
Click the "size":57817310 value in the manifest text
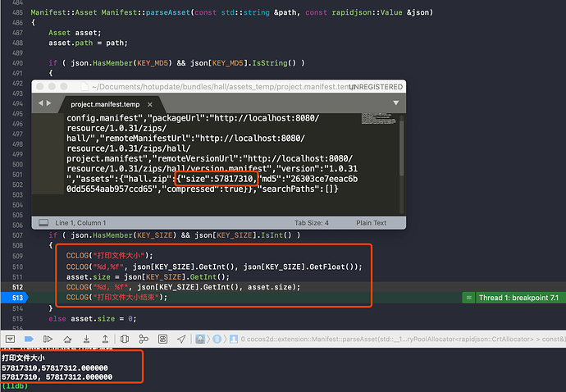point(217,179)
